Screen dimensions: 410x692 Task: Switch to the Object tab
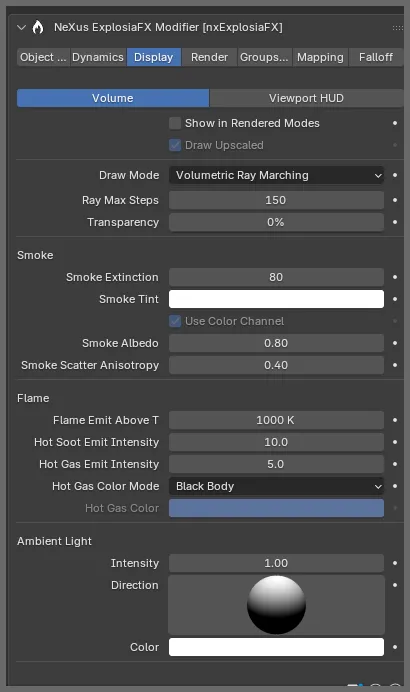coord(43,57)
